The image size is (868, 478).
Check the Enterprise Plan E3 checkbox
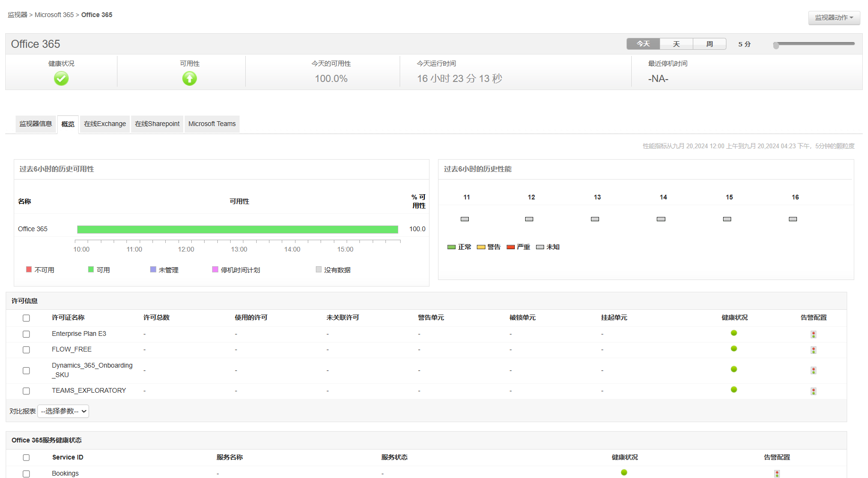point(26,334)
